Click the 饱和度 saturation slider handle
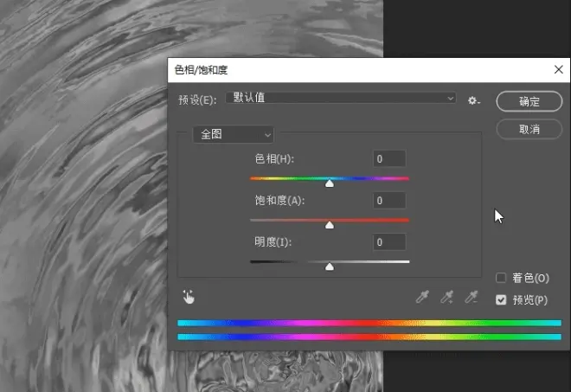Screen dimensions: 571x392 point(330,225)
